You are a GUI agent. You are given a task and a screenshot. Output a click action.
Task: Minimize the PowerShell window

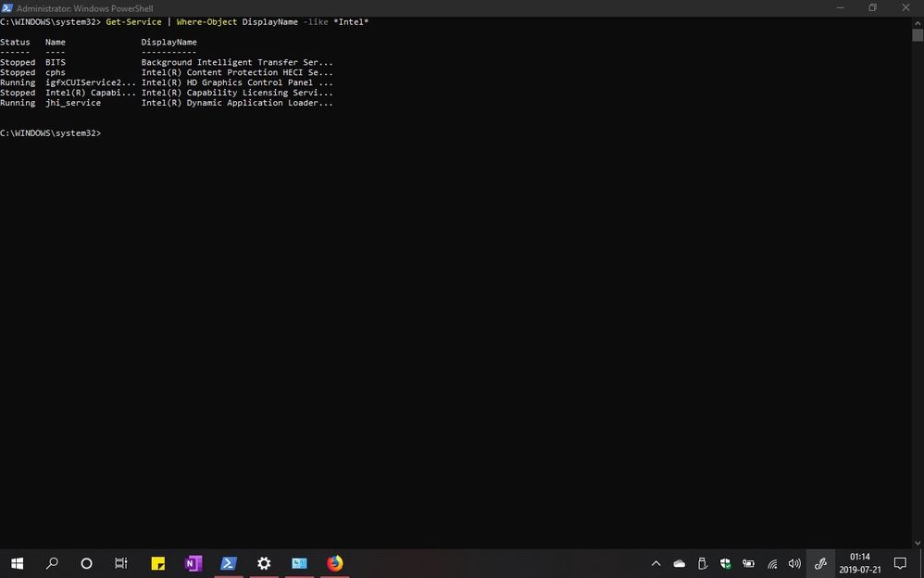coord(841,7)
